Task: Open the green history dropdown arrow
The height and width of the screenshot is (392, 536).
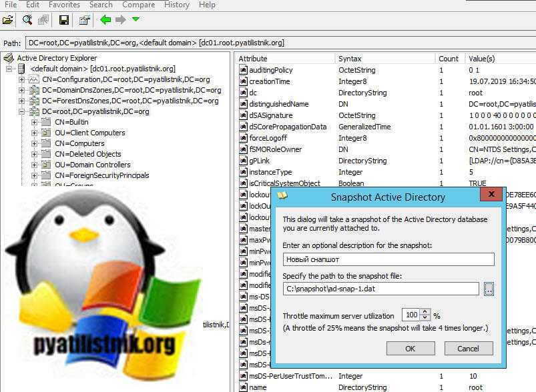Action: click(x=136, y=20)
